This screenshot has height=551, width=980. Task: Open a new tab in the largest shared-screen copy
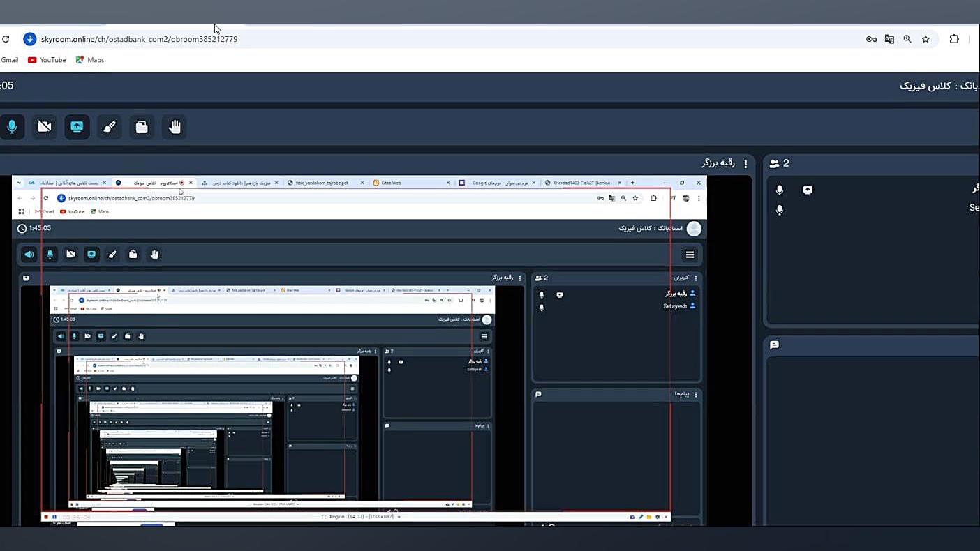pyautogui.click(x=632, y=183)
